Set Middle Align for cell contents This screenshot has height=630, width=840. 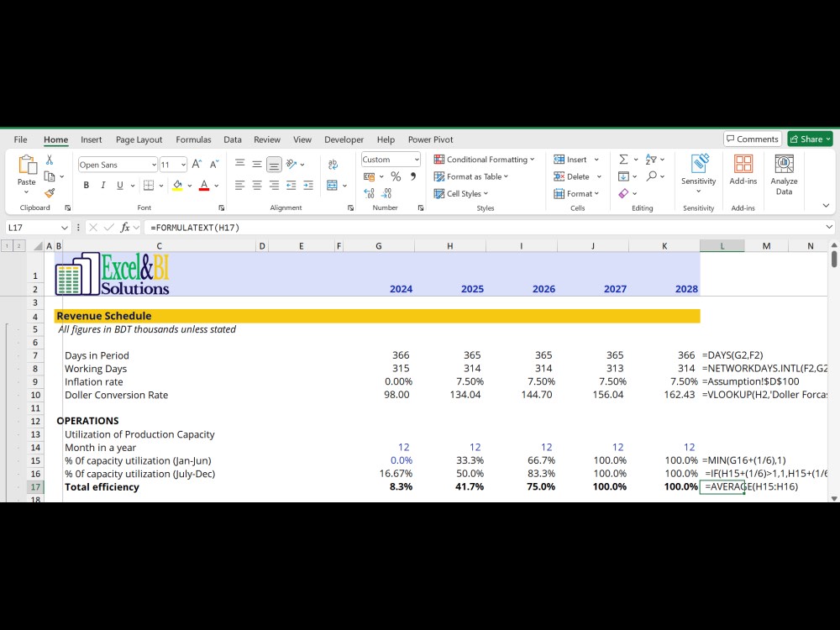tap(257, 164)
